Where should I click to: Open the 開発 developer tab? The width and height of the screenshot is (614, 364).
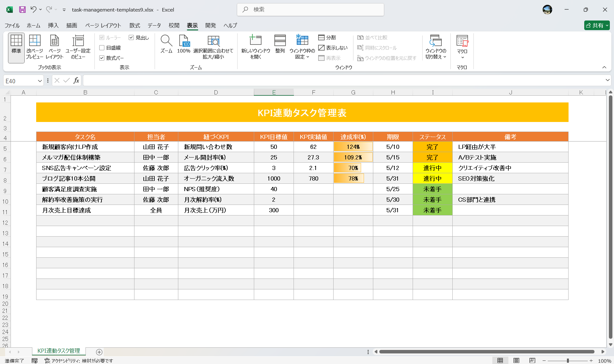[211, 25]
